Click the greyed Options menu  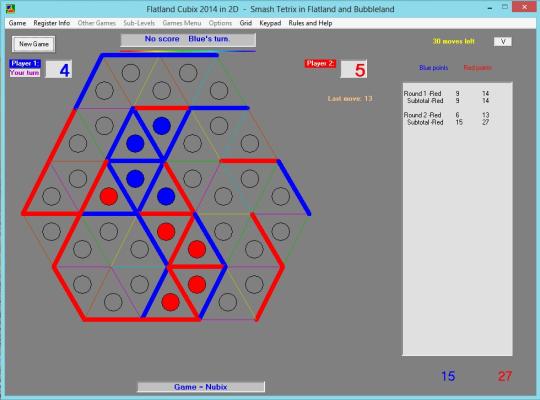coord(220,23)
